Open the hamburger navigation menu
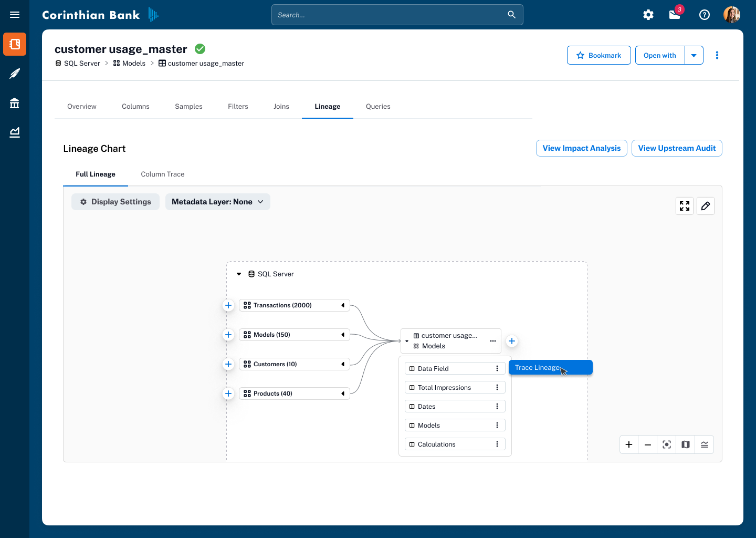This screenshot has width=756, height=538. click(x=15, y=15)
